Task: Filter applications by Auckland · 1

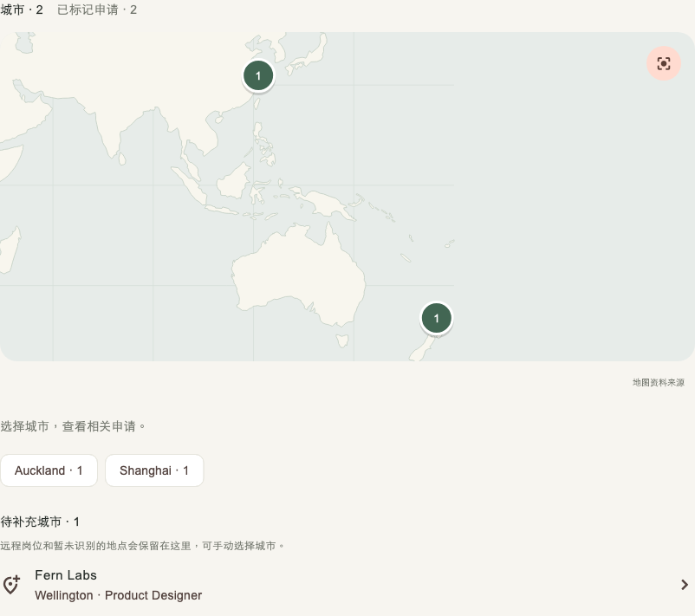Action: [x=49, y=470]
